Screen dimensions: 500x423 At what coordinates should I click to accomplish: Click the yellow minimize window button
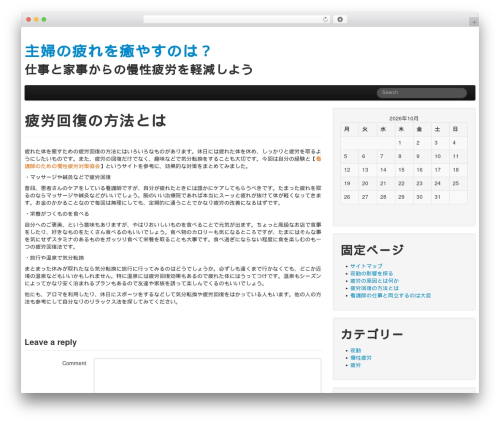coord(36,19)
